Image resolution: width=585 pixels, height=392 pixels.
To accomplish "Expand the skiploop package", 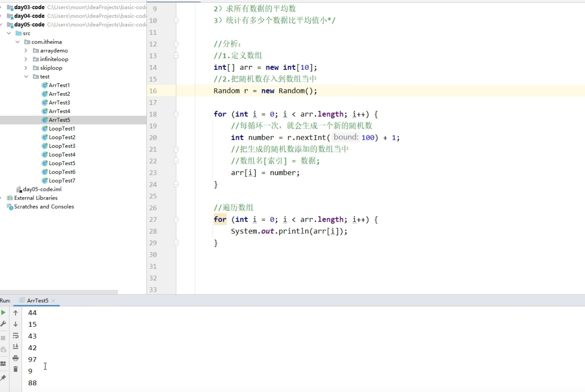I will [25, 68].
